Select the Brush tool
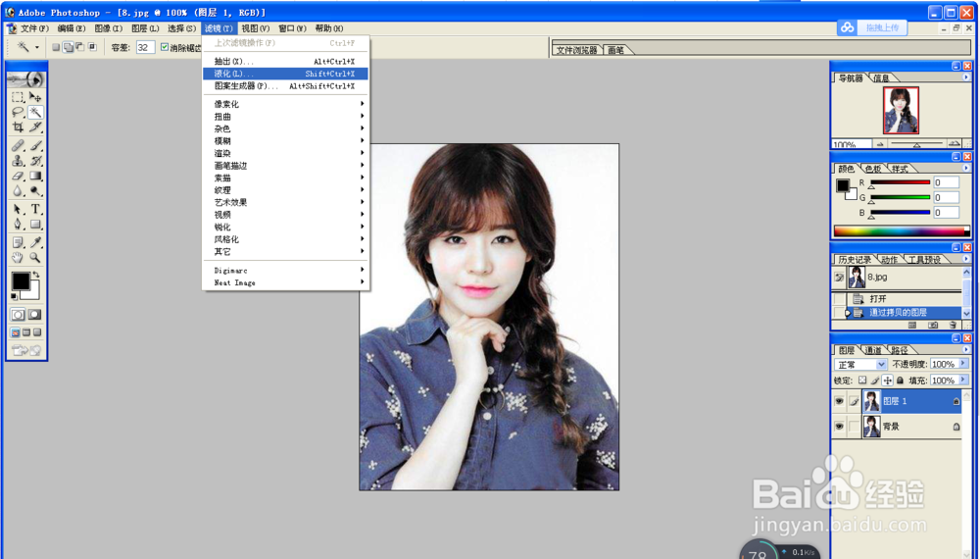The height and width of the screenshot is (559, 980). pos(35,146)
